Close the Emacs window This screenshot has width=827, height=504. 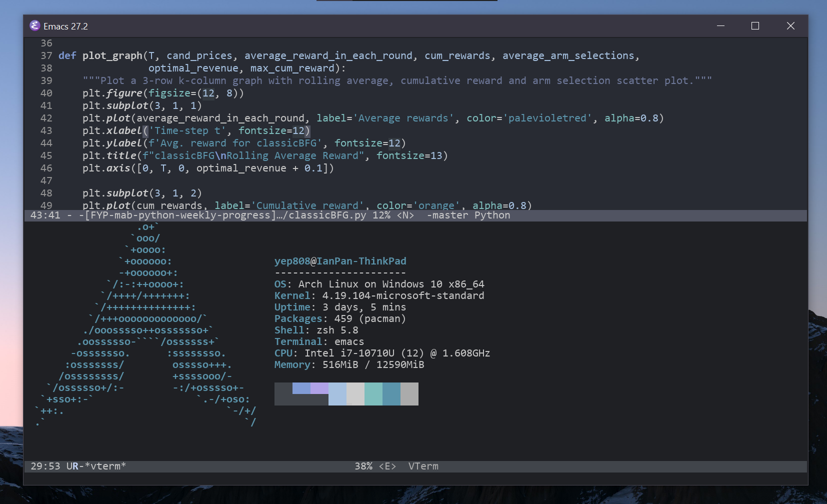[790, 25]
